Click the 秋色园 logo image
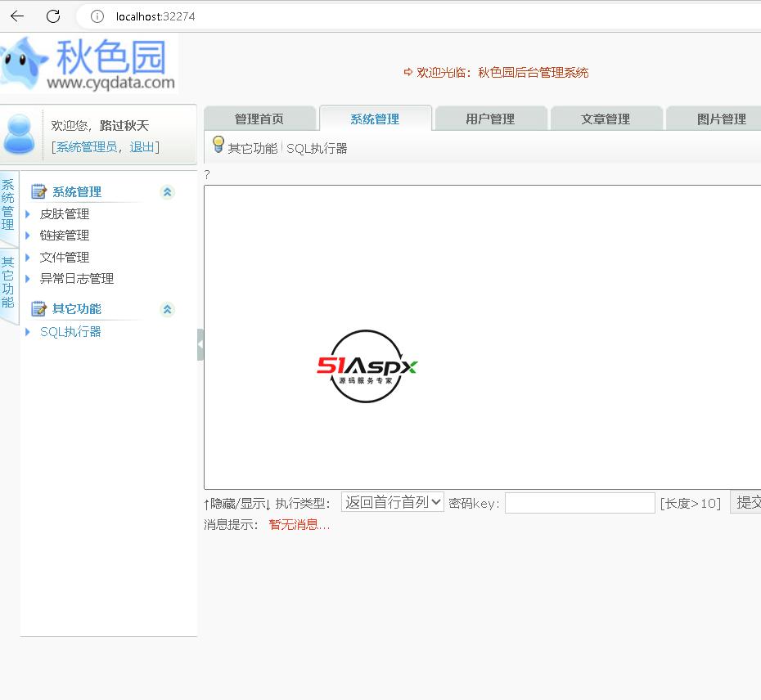 pyautogui.click(x=89, y=64)
